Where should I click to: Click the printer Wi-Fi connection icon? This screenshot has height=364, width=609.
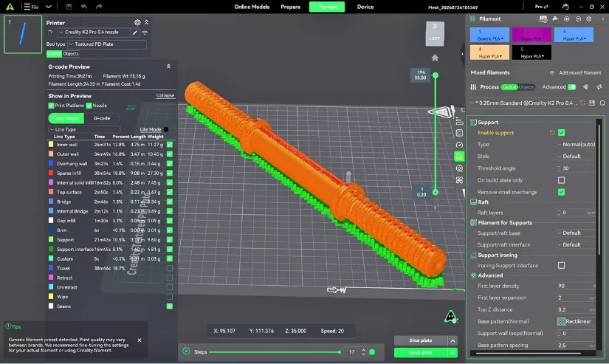coord(145,32)
